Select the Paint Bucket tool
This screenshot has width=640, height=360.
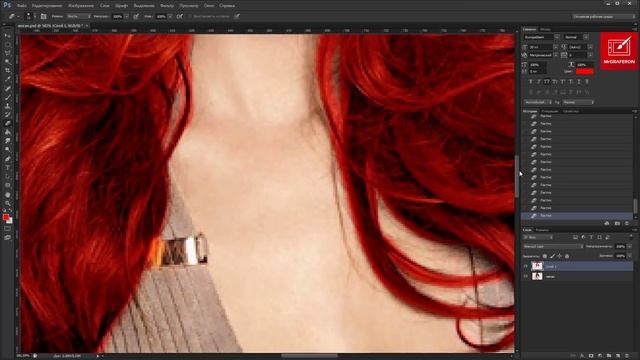[x=7, y=132]
